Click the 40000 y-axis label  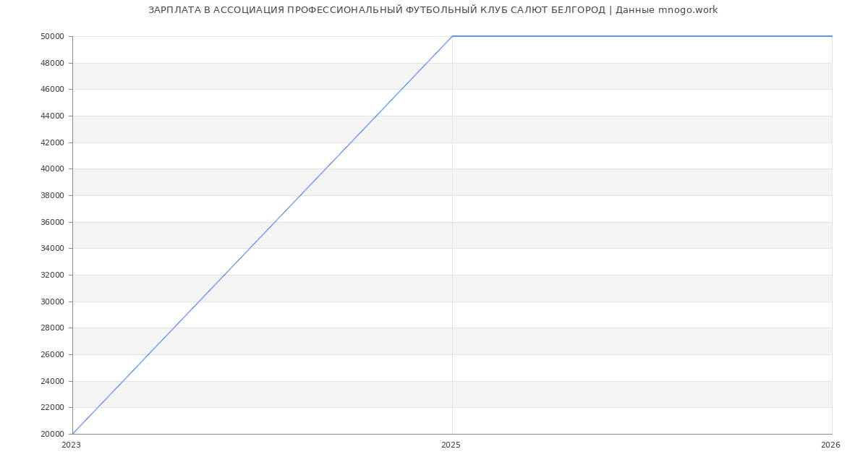pyautogui.click(x=53, y=169)
